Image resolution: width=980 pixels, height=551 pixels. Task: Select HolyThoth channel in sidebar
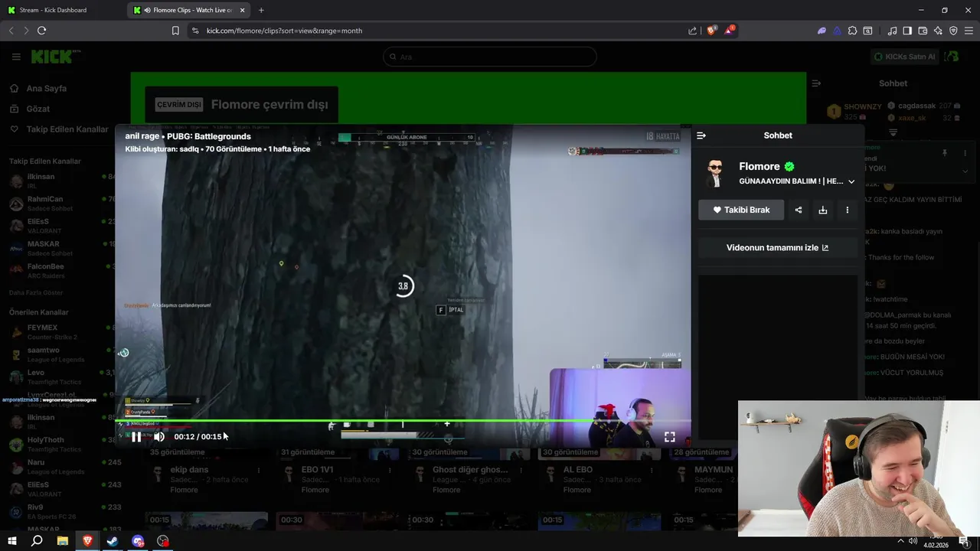pyautogui.click(x=57, y=444)
